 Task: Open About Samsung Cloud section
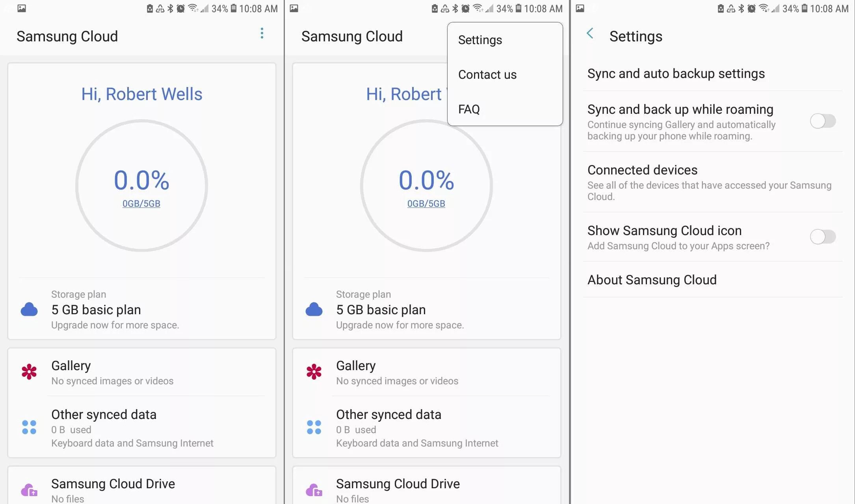click(x=652, y=279)
